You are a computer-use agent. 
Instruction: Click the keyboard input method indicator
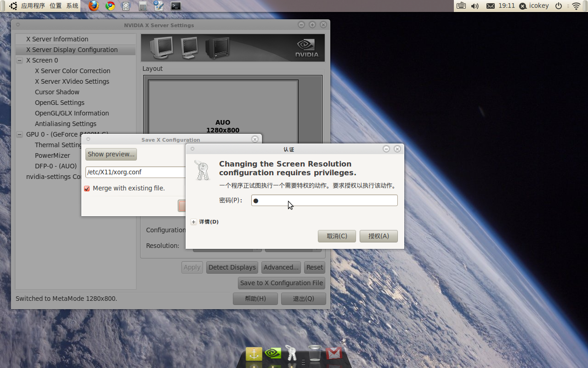(x=461, y=6)
